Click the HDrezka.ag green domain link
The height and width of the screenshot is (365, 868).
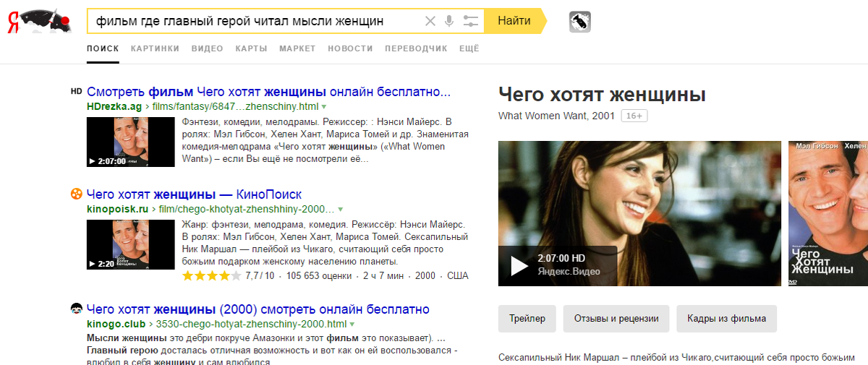pyautogui.click(x=114, y=106)
